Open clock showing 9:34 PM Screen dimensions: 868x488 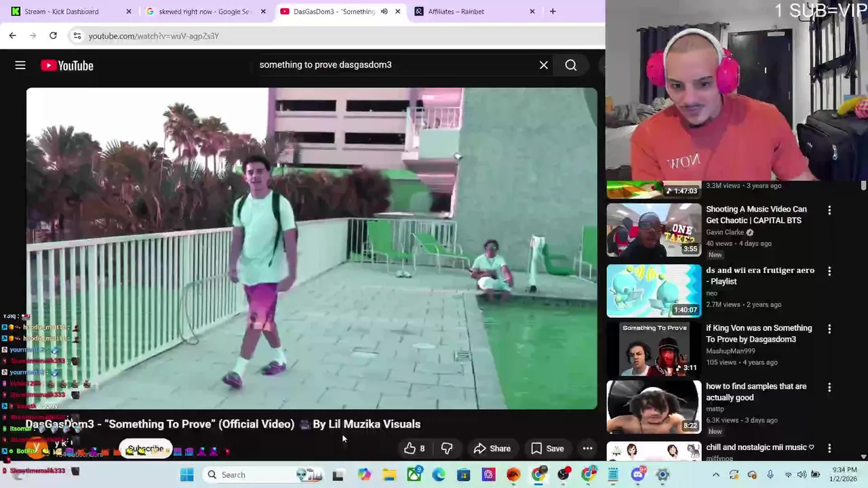click(x=844, y=474)
